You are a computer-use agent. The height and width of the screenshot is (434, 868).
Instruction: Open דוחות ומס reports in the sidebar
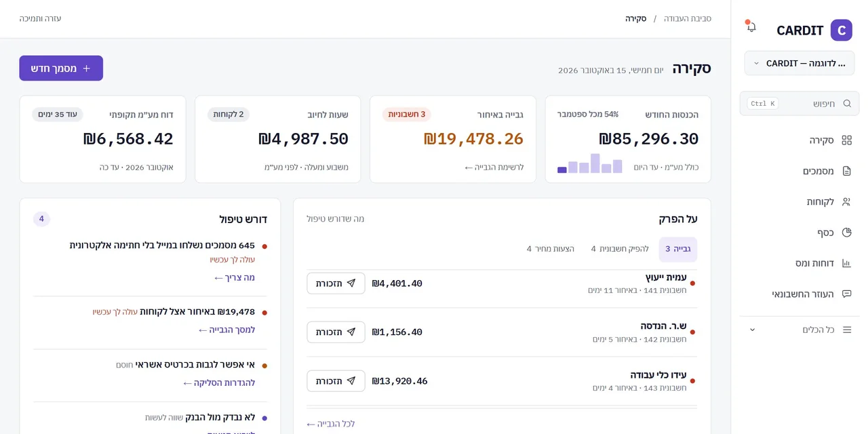point(800,263)
